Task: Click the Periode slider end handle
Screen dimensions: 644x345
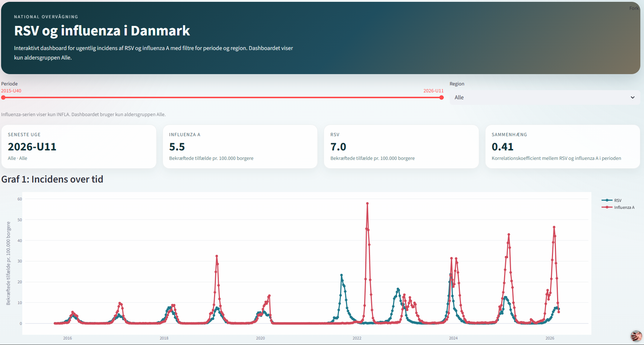Action: point(442,97)
